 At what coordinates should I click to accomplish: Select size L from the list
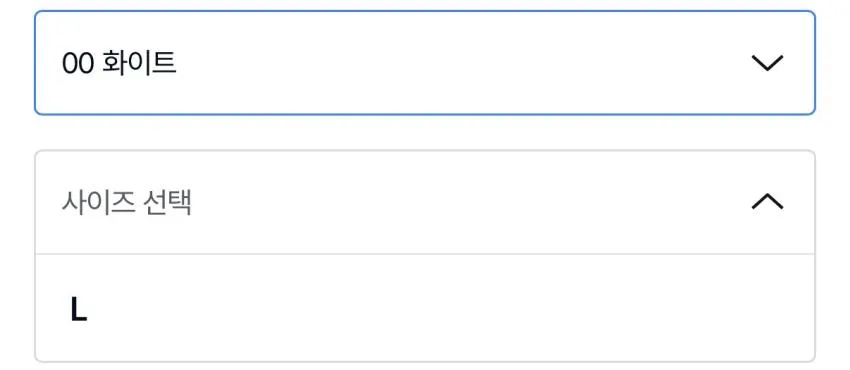(x=425, y=308)
